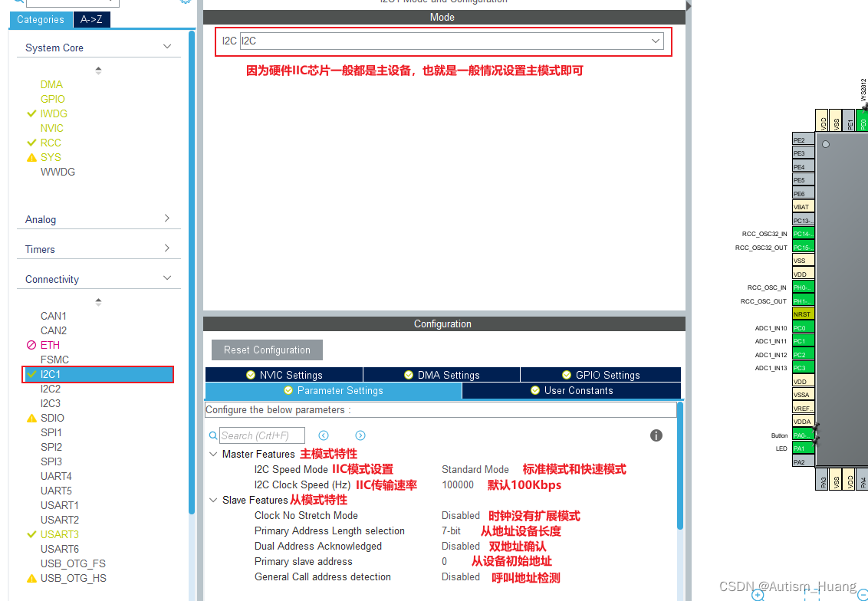Image resolution: width=868 pixels, height=601 pixels.
Task: Select the PC0 pin on chip
Action: pyautogui.click(x=804, y=327)
